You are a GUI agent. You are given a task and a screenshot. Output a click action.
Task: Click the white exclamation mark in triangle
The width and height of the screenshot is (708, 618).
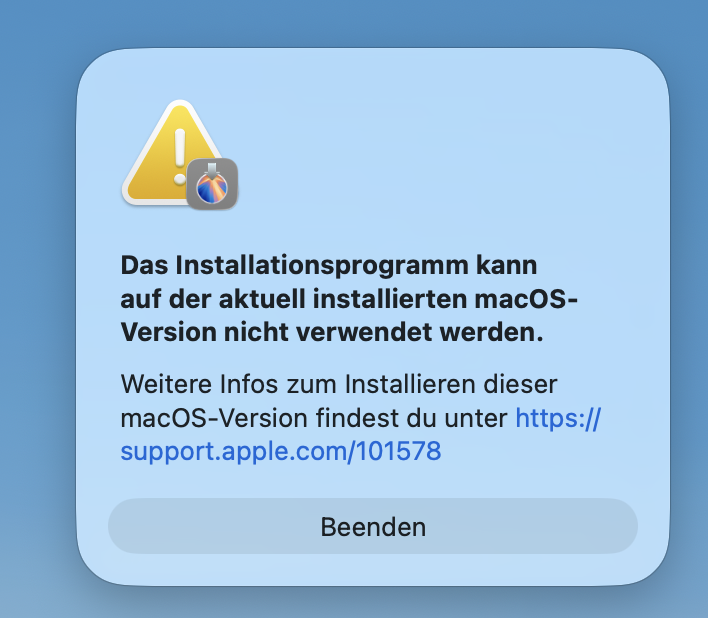180,156
